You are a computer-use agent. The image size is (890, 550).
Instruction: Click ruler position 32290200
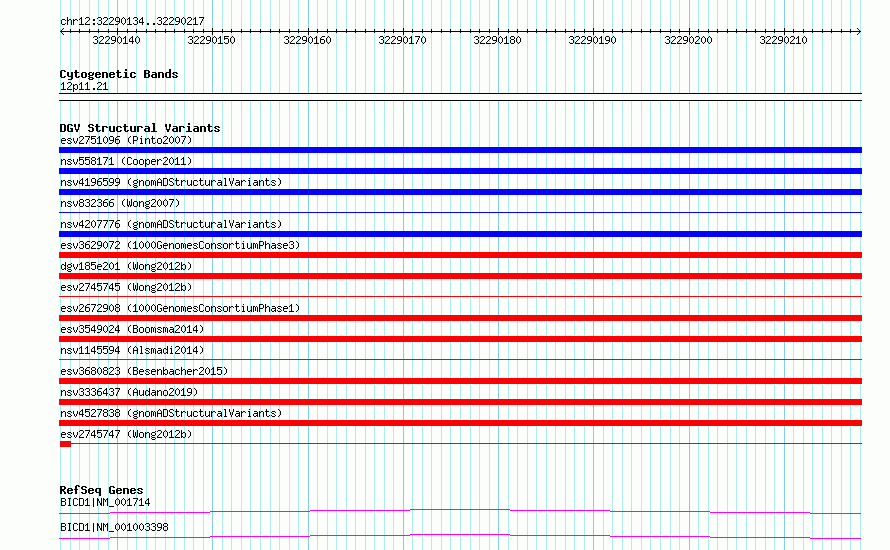(x=688, y=40)
